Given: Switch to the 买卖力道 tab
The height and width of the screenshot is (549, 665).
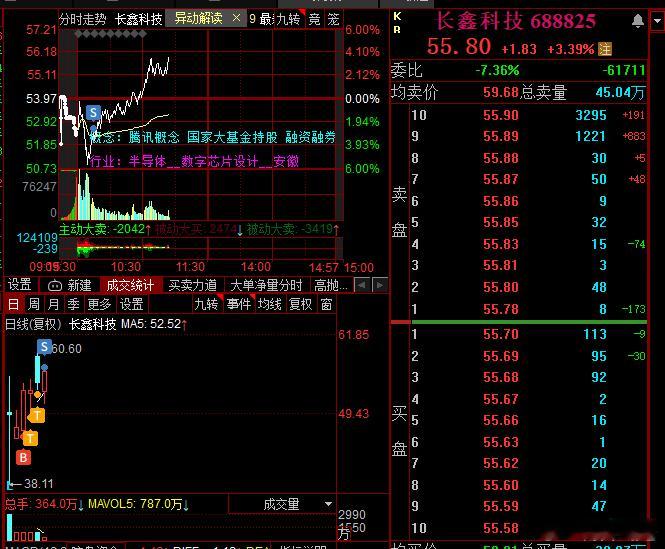Looking at the screenshot, I should point(193,285).
